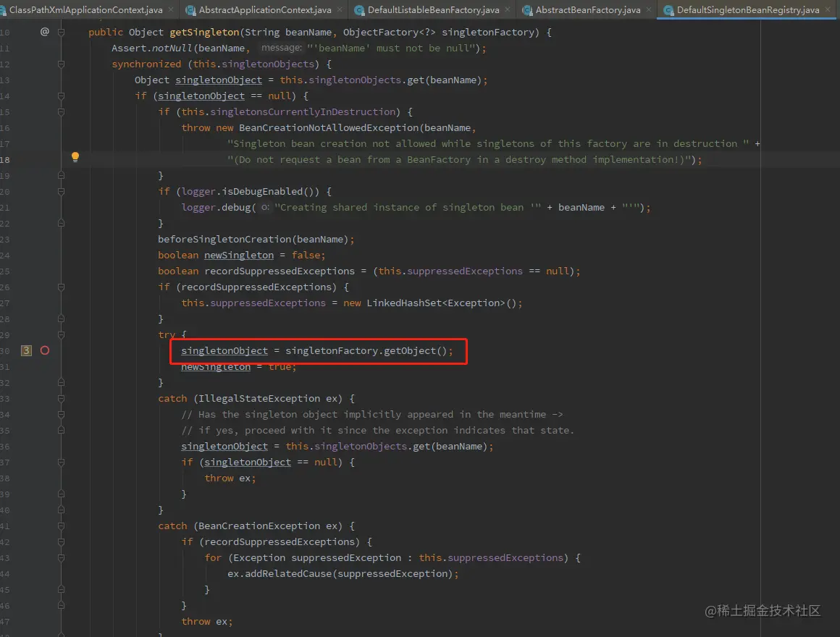
Task: Click the fold end marker on comment line 35
Action: pos(61,431)
